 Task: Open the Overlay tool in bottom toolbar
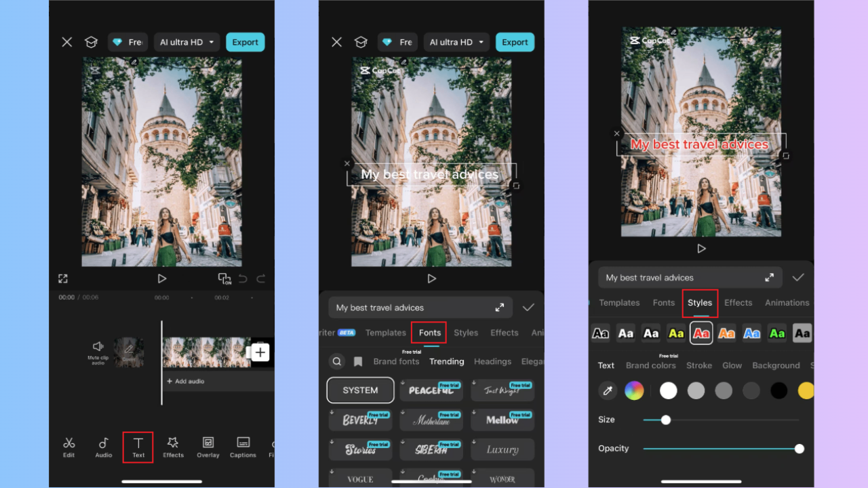click(x=208, y=447)
